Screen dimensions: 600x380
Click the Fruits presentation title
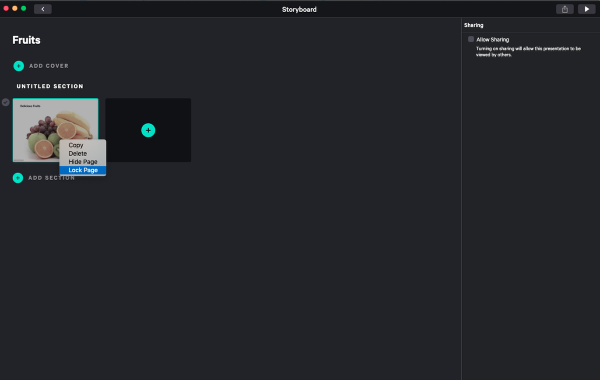[26, 40]
